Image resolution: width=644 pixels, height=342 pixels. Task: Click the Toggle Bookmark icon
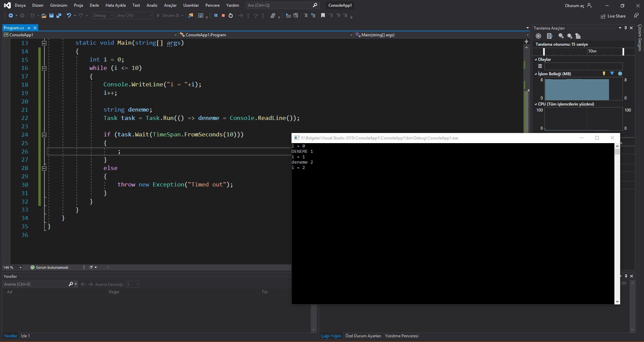coord(323,15)
